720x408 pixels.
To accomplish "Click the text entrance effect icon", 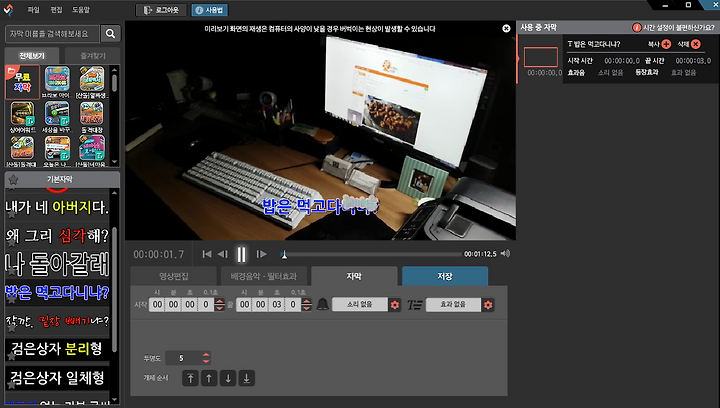I will [414, 305].
